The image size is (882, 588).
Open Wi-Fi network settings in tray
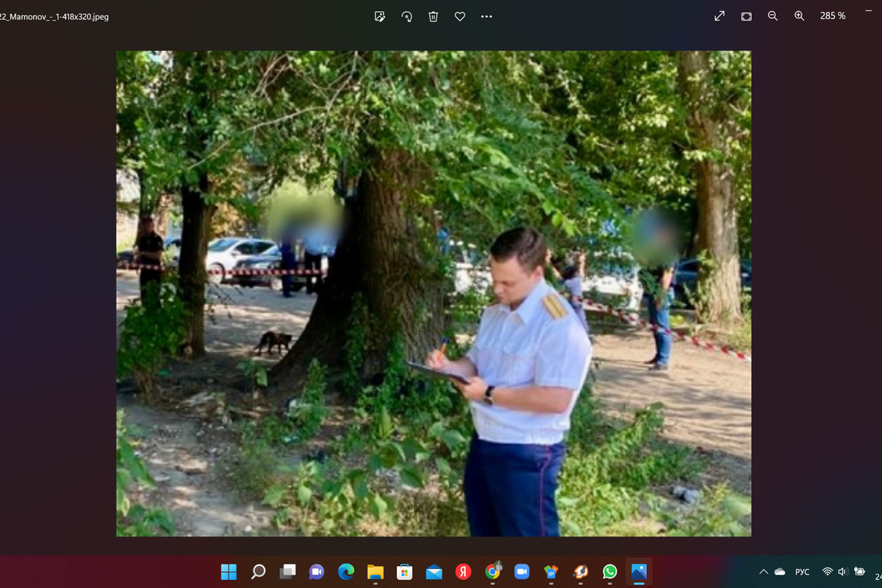[x=828, y=572]
